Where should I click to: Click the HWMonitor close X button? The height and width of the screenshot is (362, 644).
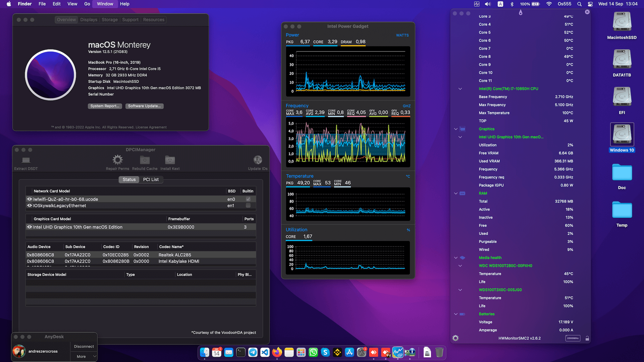pos(587,12)
